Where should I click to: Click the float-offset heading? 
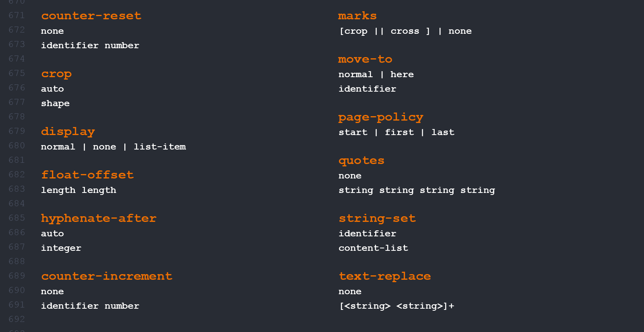click(x=87, y=175)
